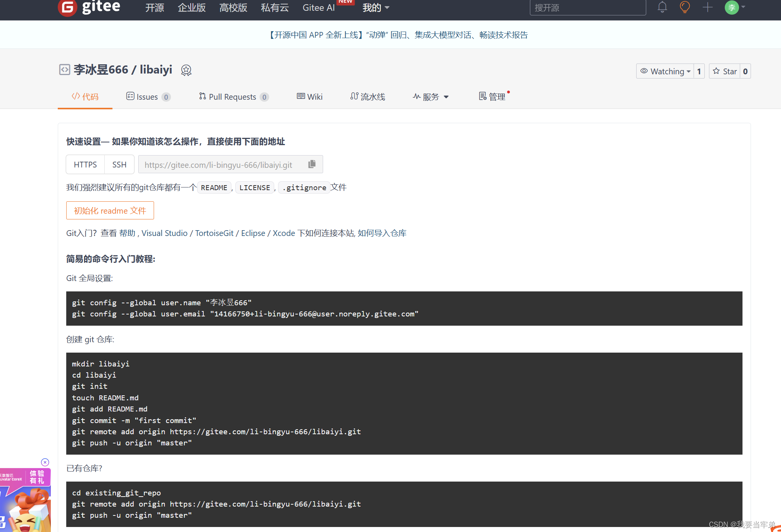
Task: Select the HTTPS clone protocol
Action: pyautogui.click(x=85, y=165)
